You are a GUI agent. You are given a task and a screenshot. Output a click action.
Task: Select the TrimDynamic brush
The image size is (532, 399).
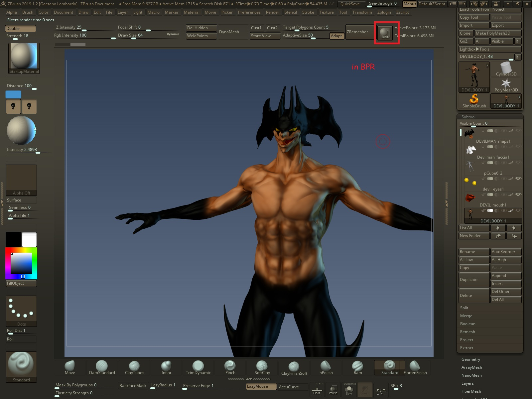pos(198,368)
